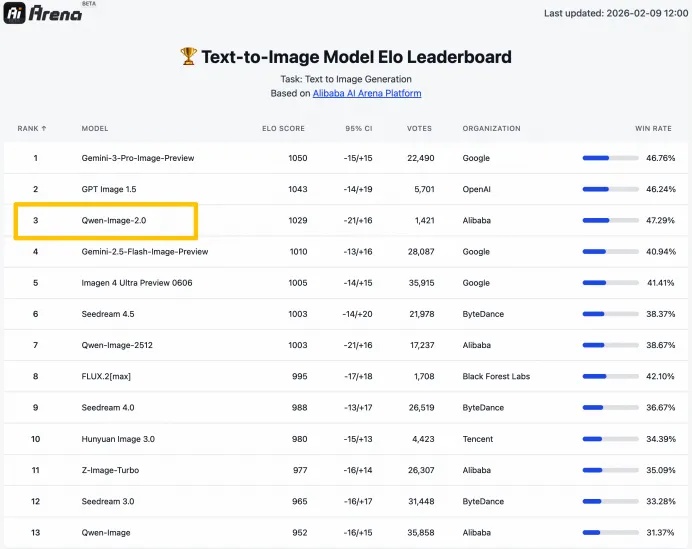Select the Gemini-3-Pro-Image-Preview model name

138,158
